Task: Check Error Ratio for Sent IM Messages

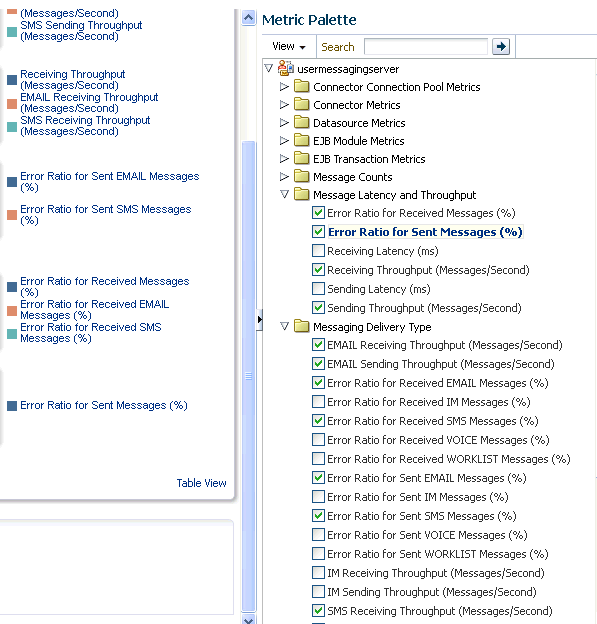Action: (318, 497)
